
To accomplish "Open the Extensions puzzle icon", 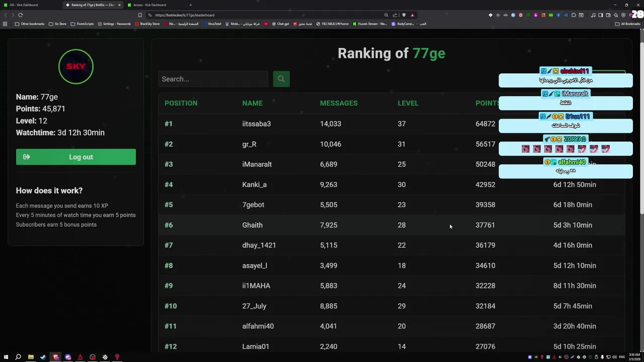I will pyautogui.click(x=574, y=15).
